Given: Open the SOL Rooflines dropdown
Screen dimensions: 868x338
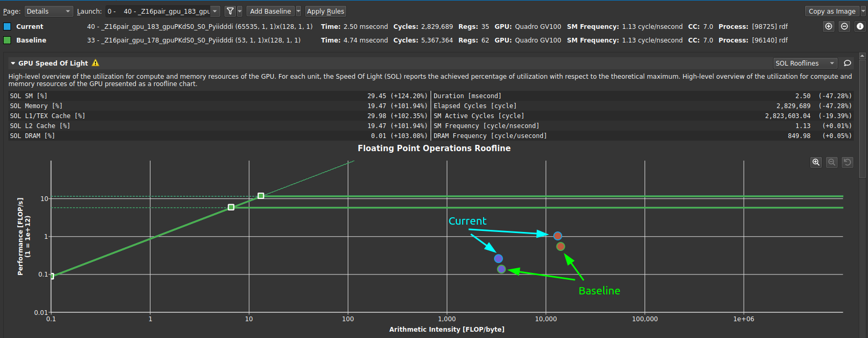Looking at the screenshot, I should tap(805, 63).
